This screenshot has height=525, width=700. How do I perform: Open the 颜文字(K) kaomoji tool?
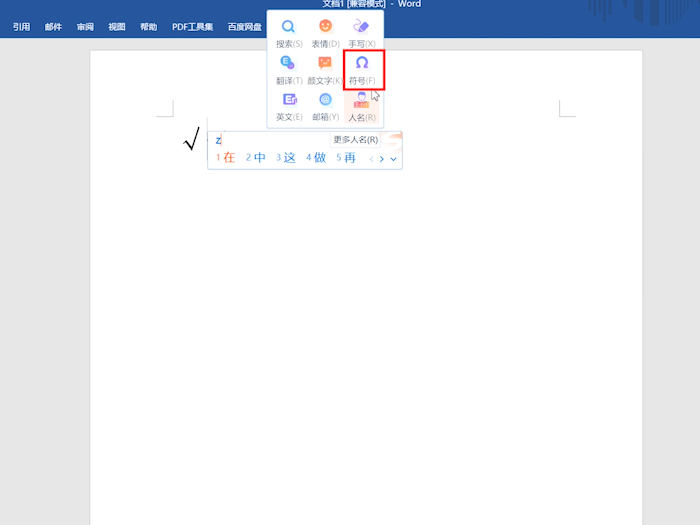tap(325, 70)
